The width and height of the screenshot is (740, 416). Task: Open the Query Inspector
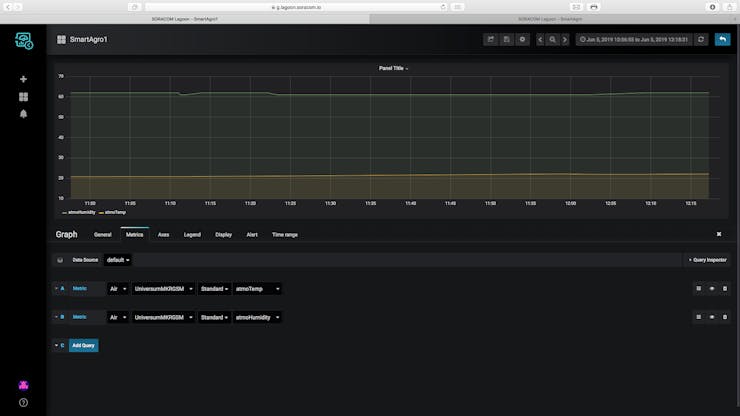pos(706,260)
